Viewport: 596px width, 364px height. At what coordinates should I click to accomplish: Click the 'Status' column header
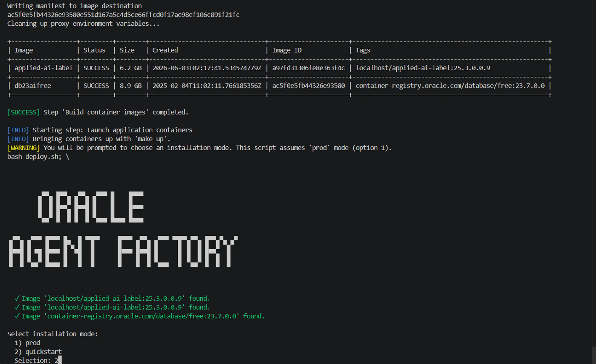point(94,50)
